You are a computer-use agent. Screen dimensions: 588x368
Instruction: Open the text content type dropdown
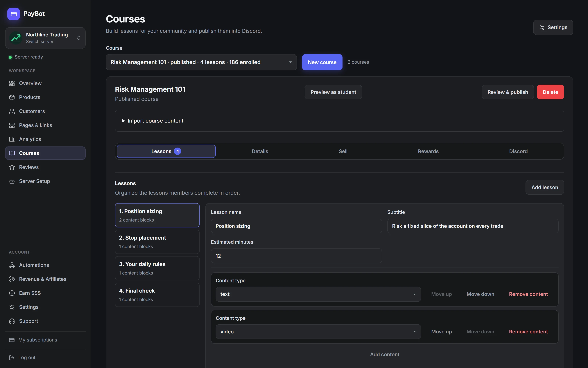coord(318,294)
